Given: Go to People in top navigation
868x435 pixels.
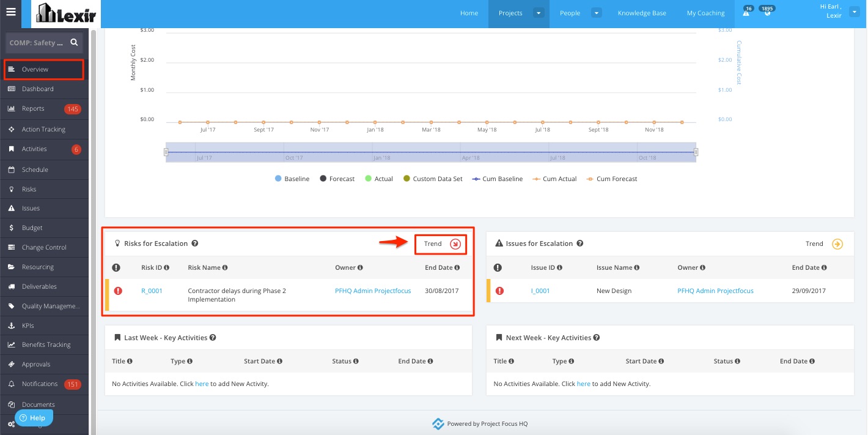Looking at the screenshot, I should [x=570, y=13].
